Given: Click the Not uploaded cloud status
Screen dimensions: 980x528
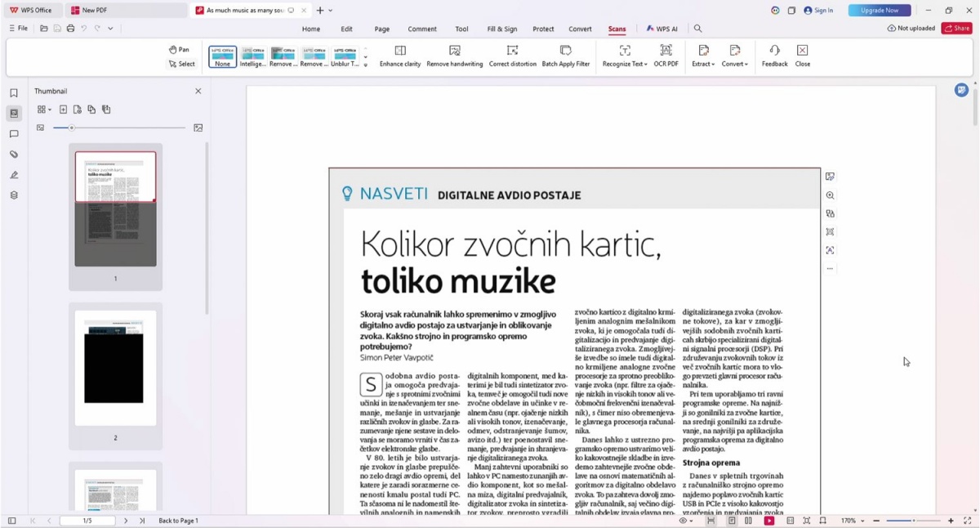Looking at the screenshot, I should coord(911,29).
